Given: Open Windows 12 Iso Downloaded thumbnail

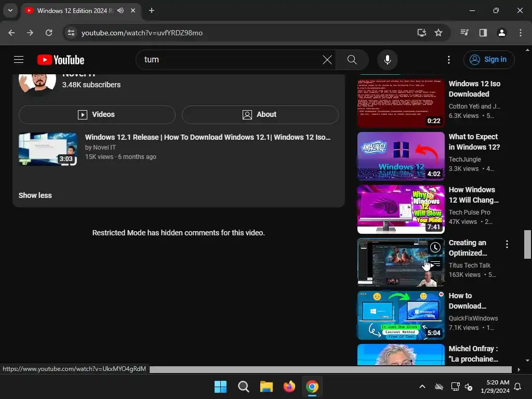Looking at the screenshot, I should coord(401,102).
